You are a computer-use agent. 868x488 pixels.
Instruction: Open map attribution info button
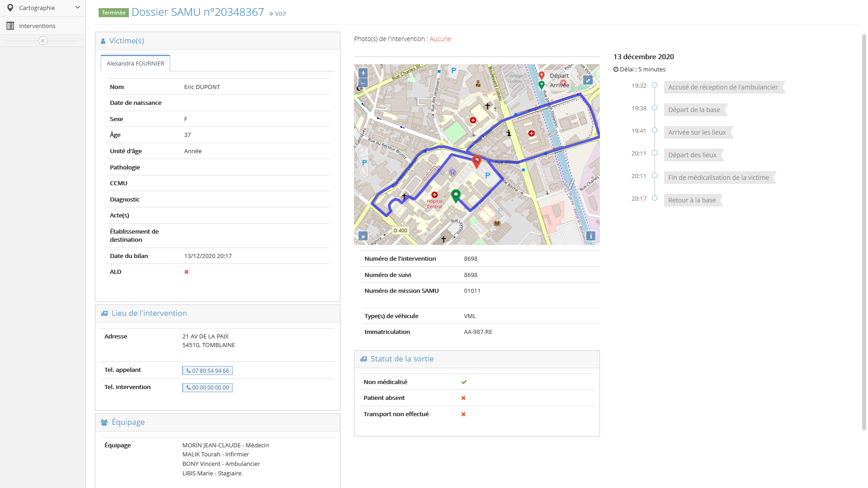tap(590, 236)
